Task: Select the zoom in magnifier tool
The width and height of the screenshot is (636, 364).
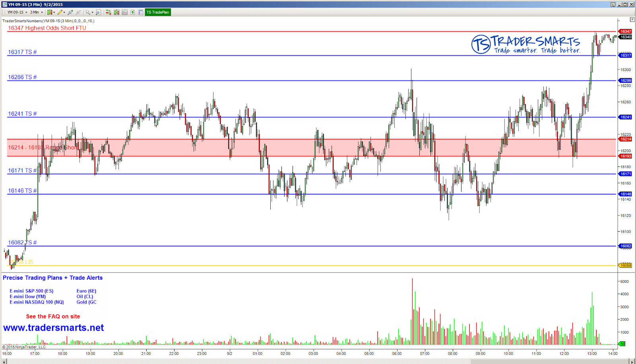Action: pos(70,12)
